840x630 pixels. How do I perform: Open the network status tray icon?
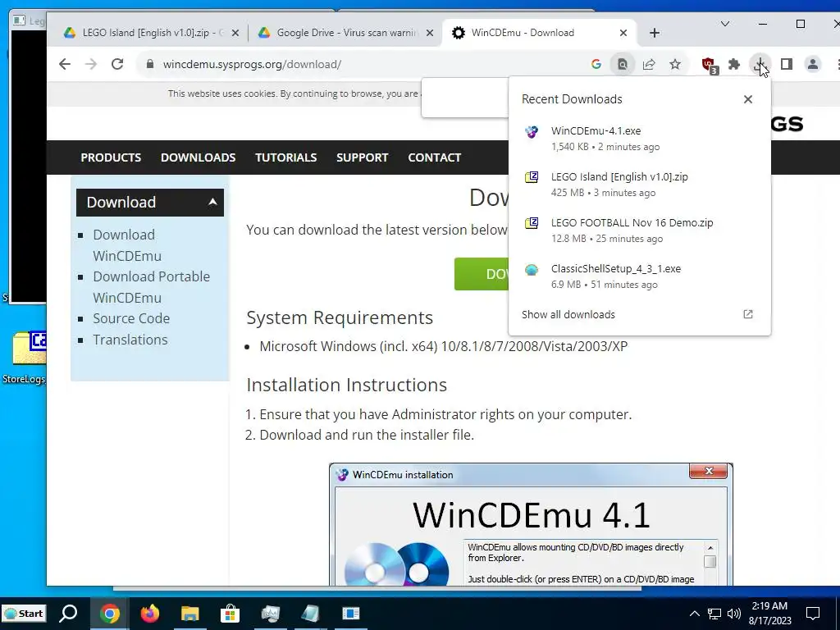point(714,614)
